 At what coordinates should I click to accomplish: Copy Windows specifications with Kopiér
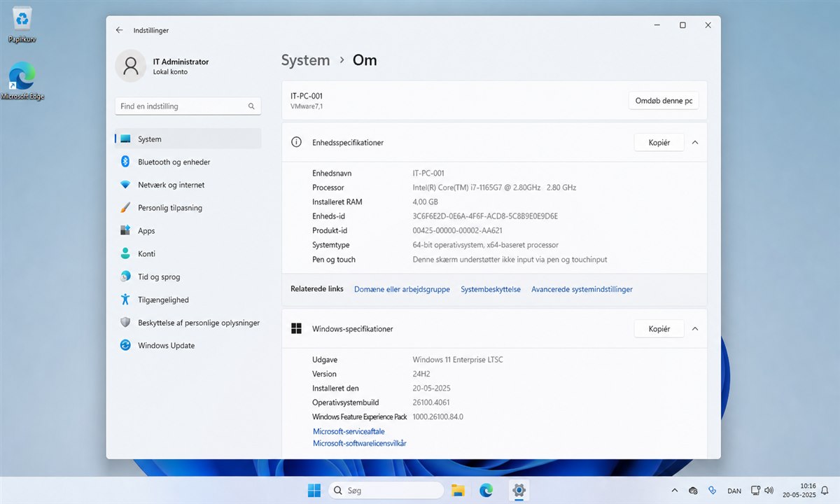coord(659,328)
